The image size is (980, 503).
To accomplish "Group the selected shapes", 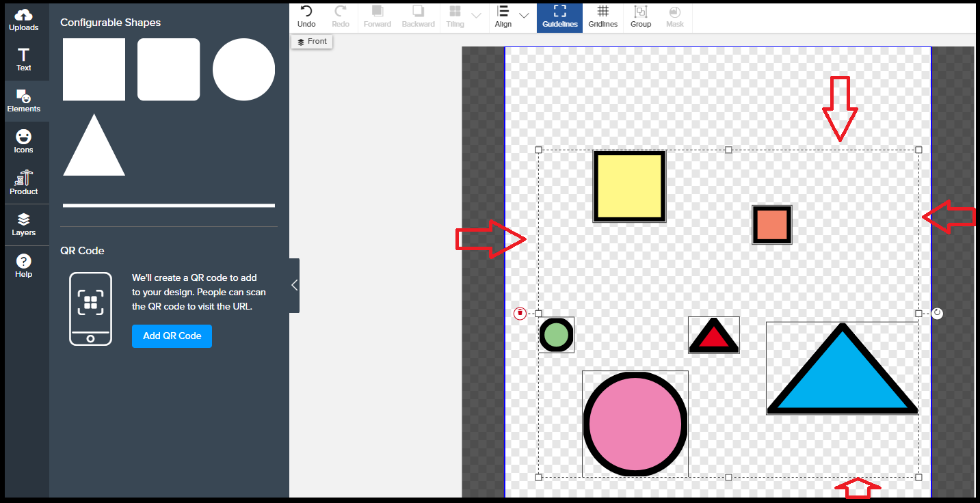I will [641, 16].
